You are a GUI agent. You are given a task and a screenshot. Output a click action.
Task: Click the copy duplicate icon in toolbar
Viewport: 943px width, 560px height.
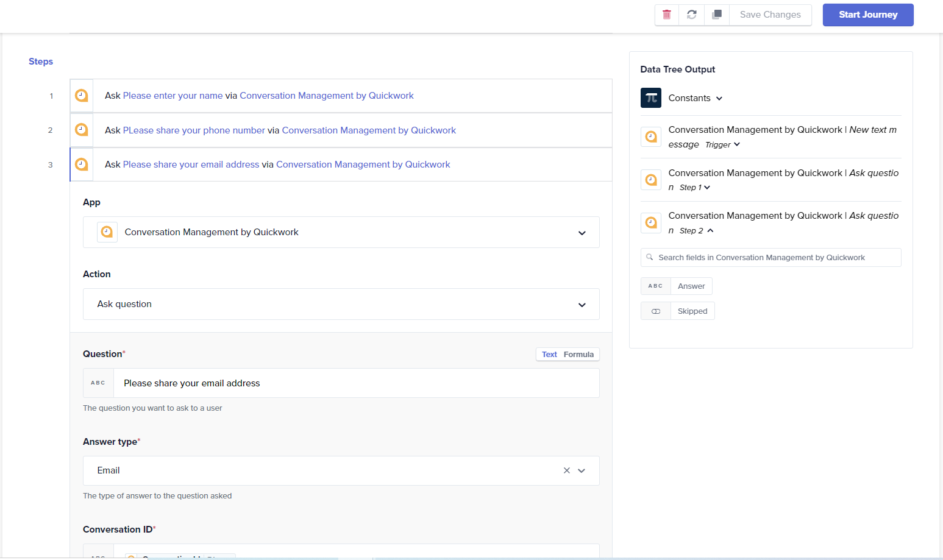pos(717,15)
